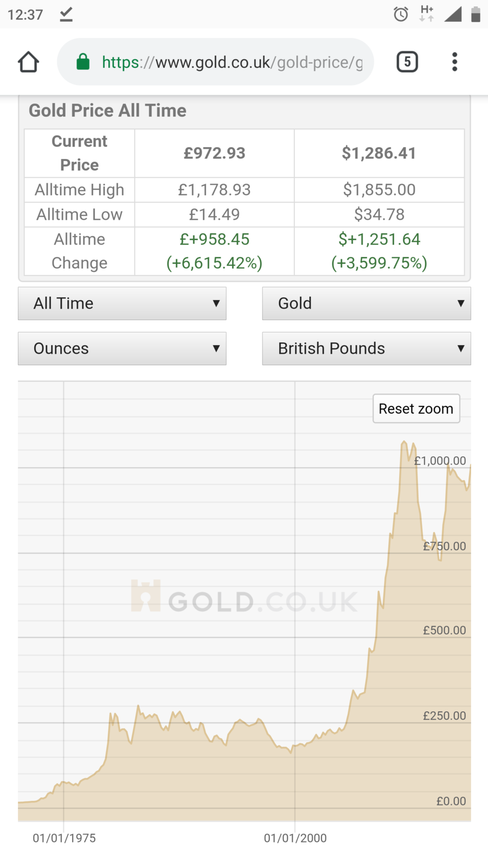Tap the browser home icon
This screenshot has height=868, width=488.
[28, 62]
